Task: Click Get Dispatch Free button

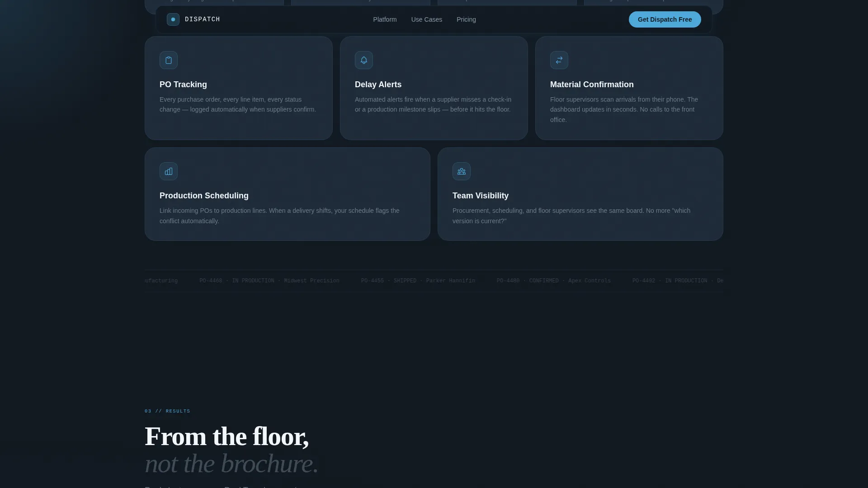Action: pos(665,19)
